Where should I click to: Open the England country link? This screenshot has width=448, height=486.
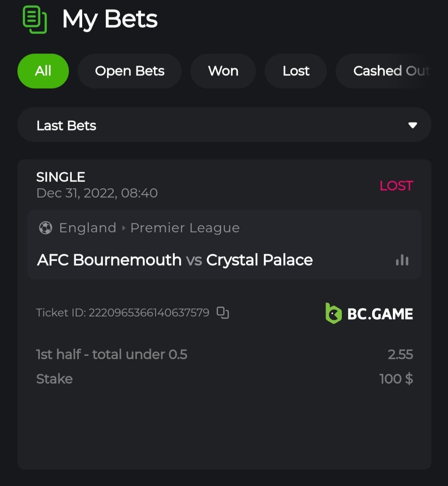coord(88,228)
